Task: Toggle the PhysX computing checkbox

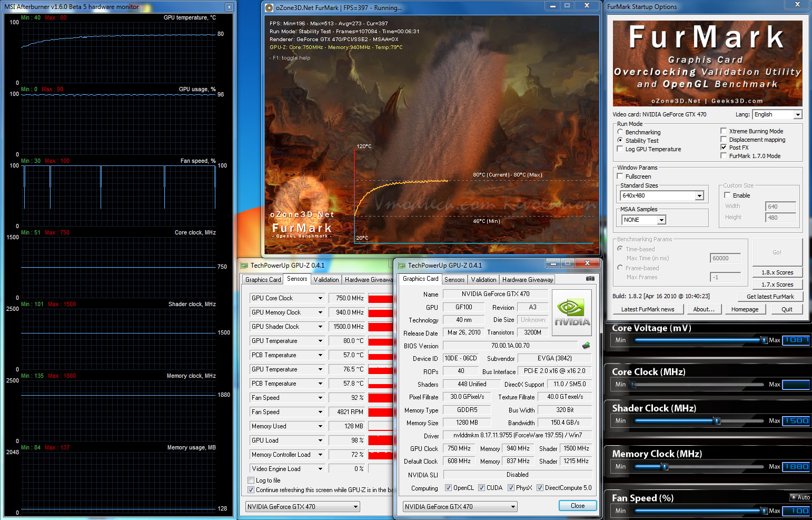Action: (511, 488)
